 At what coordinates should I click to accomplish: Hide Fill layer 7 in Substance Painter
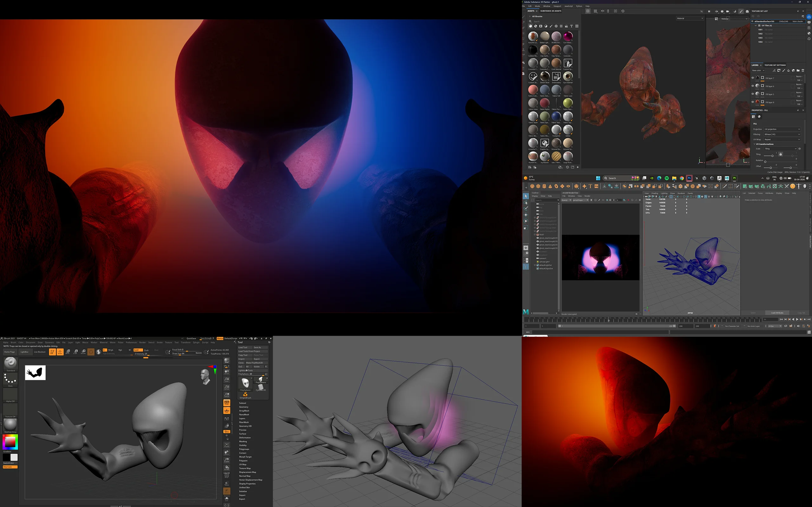753,78
